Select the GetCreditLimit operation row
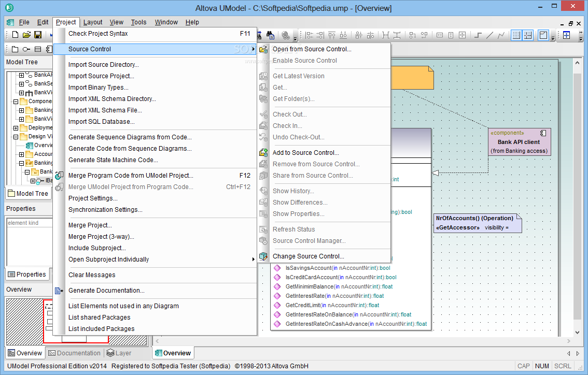The width and height of the screenshot is (588, 375). click(x=332, y=305)
